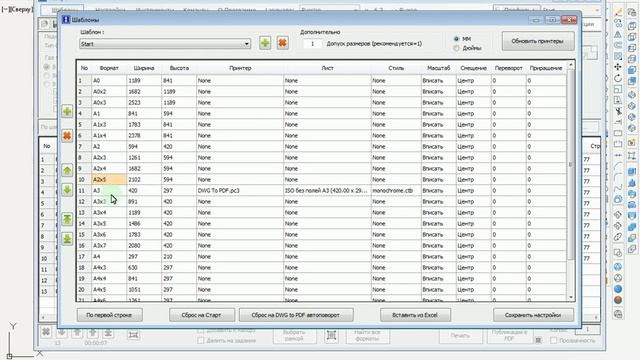The width and height of the screenshot is (640, 360).
Task: Click Сброс на Старт button
Action: click(x=202, y=315)
